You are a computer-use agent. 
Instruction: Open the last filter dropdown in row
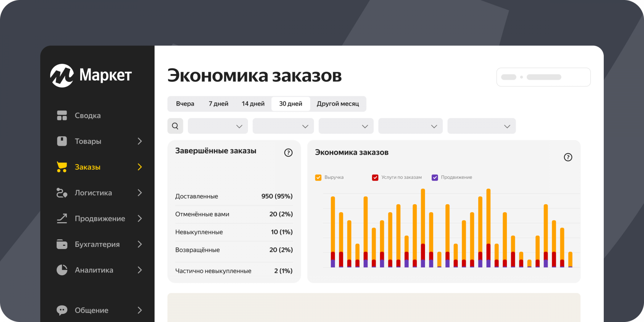click(481, 126)
